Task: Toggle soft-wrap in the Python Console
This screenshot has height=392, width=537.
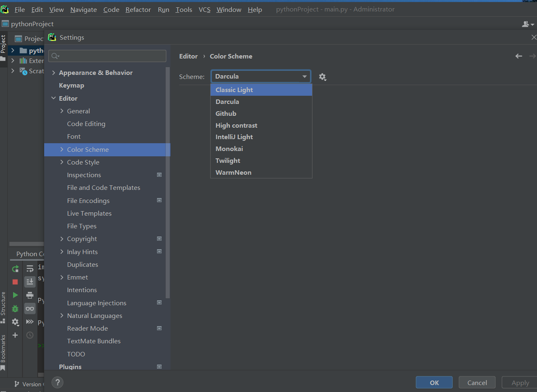Action: pyautogui.click(x=30, y=269)
